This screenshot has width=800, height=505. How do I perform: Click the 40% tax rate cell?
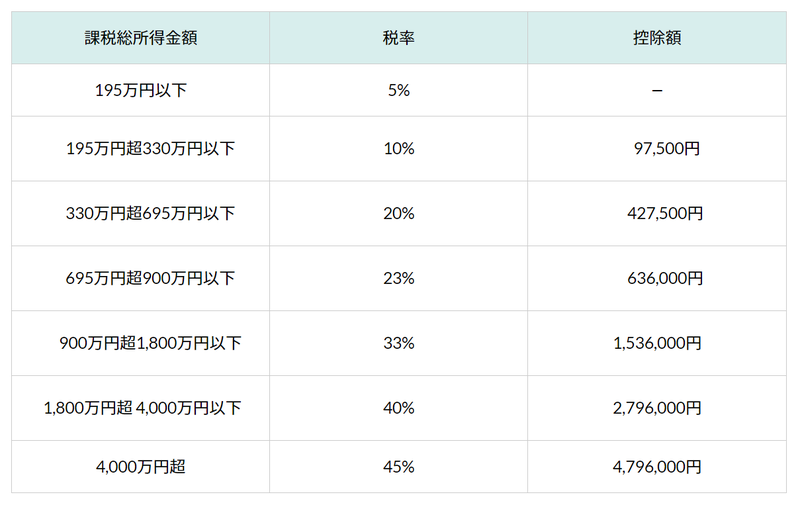tap(398, 408)
